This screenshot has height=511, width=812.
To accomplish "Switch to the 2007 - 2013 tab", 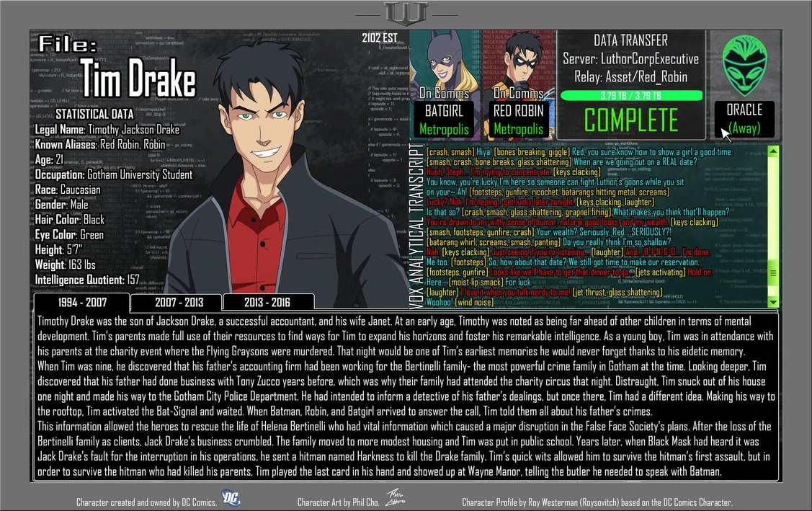I will point(177,302).
